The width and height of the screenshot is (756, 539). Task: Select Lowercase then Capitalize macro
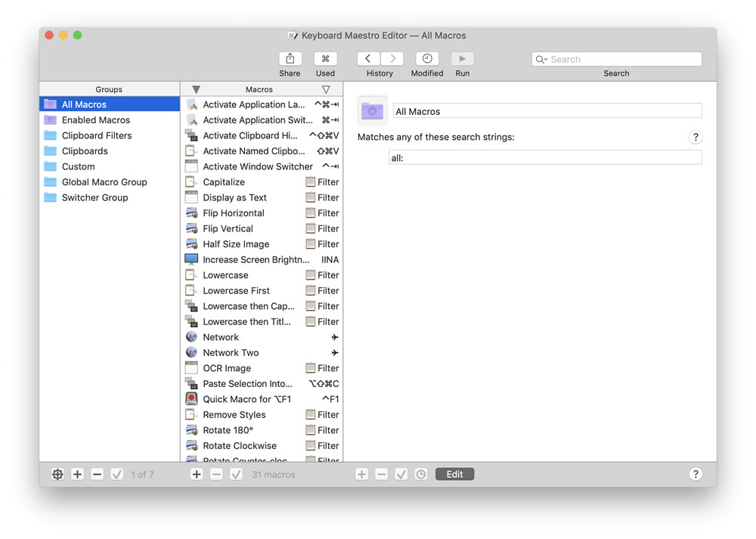[262, 306]
